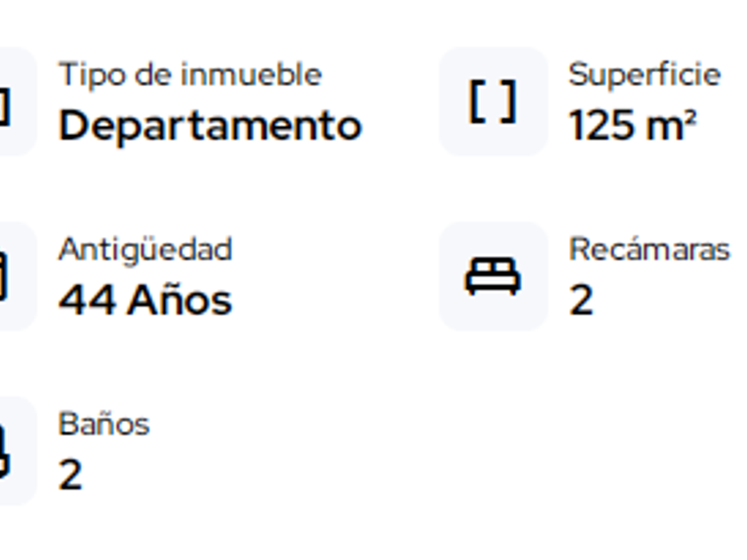Click the 'Departamento' value text

point(210,125)
